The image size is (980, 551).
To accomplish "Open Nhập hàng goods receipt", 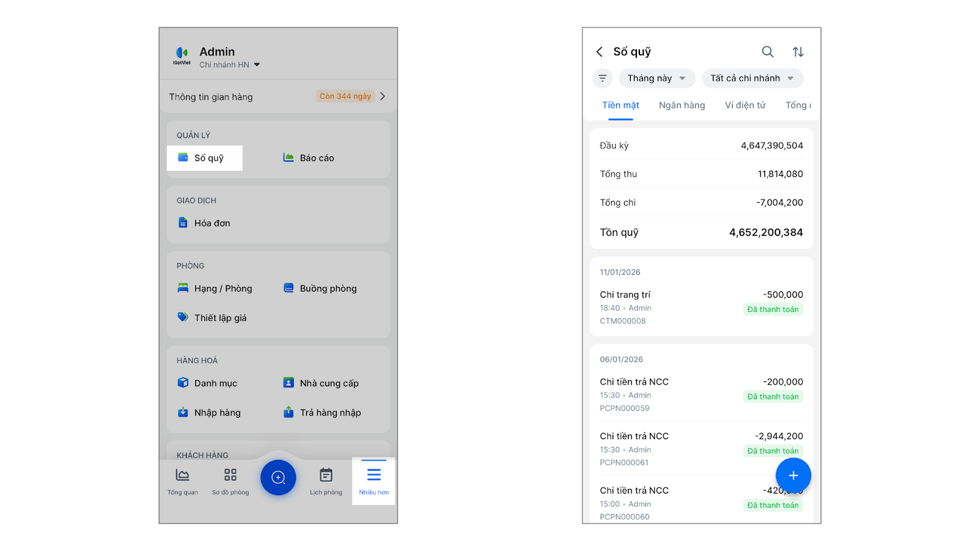I will point(209,413).
